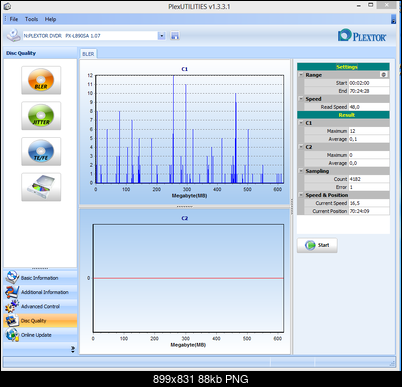Click the save floppy disk icon
Viewport: 402px width, 387px height.
(175, 36)
